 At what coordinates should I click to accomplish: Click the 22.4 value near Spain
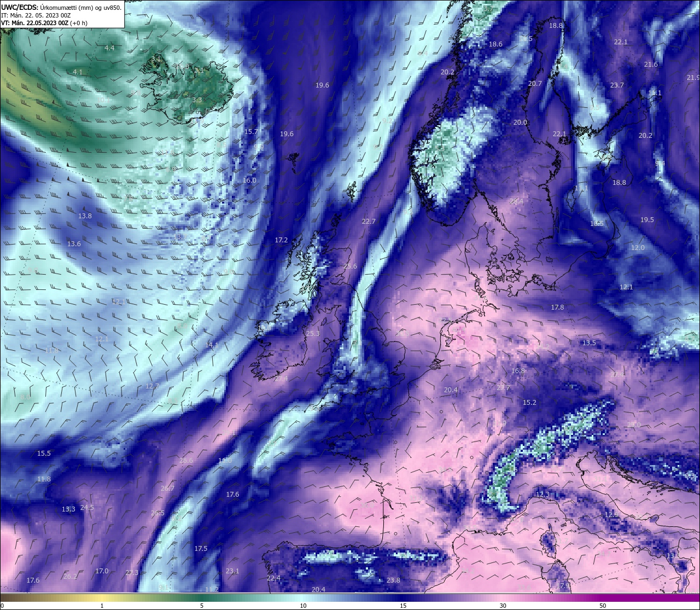click(273, 578)
